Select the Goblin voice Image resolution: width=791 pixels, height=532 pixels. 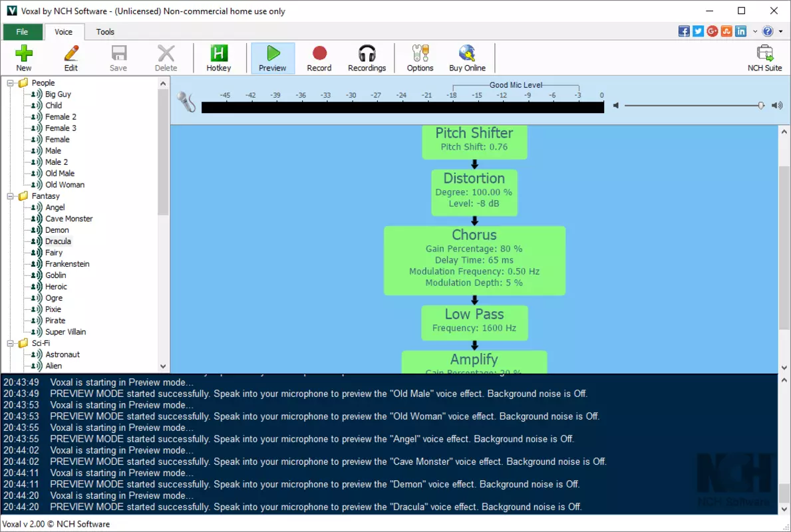(55, 275)
